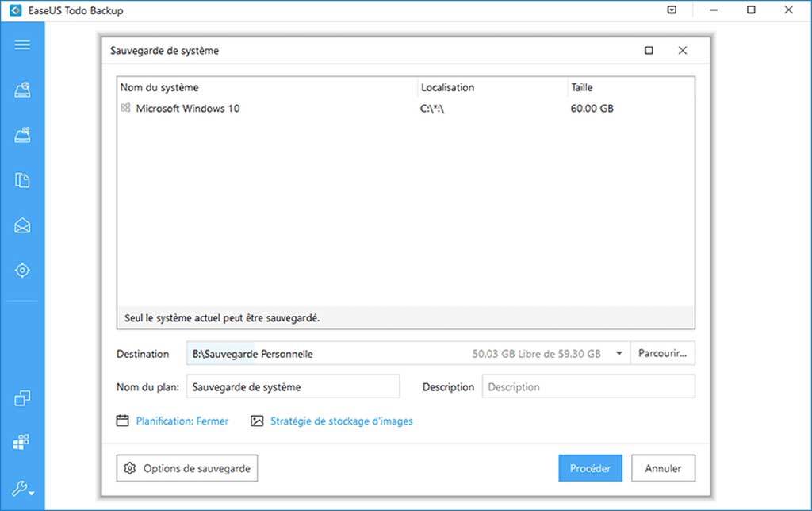Click Seul le système actuel notice
812x511 pixels.
pyautogui.click(x=222, y=317)
